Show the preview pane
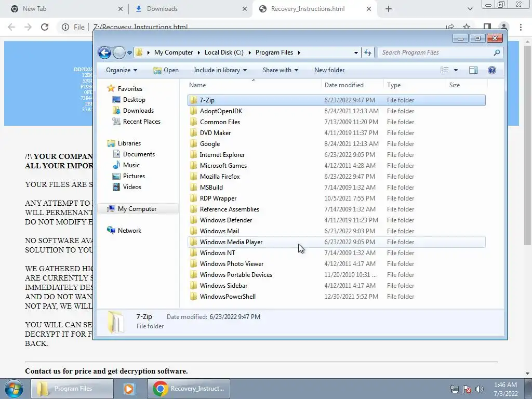The image size is (532, 399). coord(473,70)
